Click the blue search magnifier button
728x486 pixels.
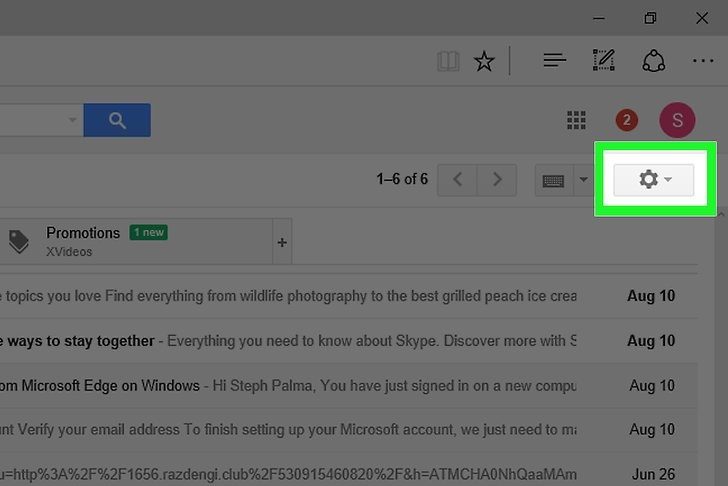(x=117, y=120)
